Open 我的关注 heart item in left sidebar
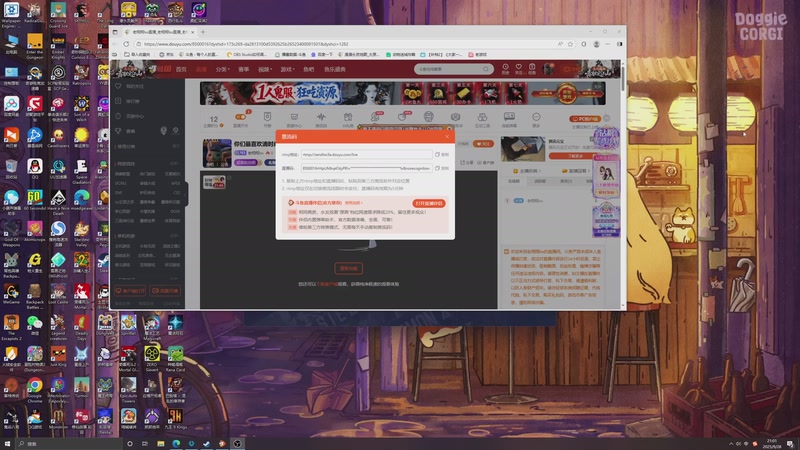This screenshot has height=450, width=800. point(131,86)
